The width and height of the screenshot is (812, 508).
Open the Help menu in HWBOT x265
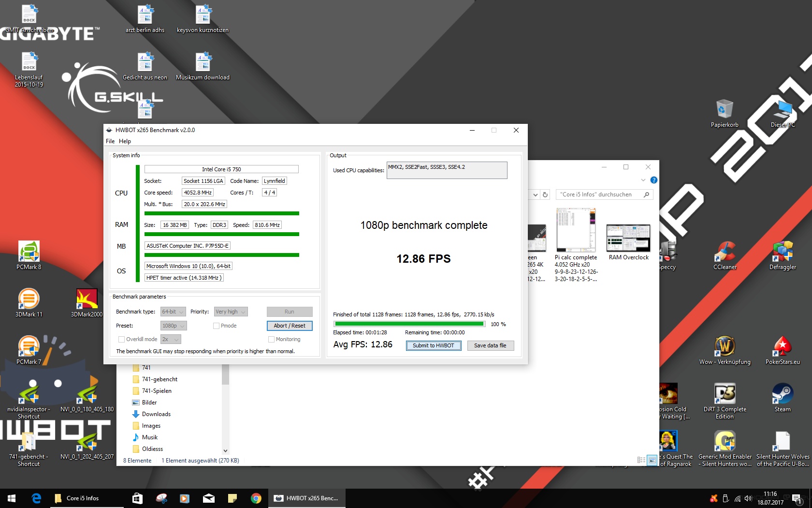125,141
